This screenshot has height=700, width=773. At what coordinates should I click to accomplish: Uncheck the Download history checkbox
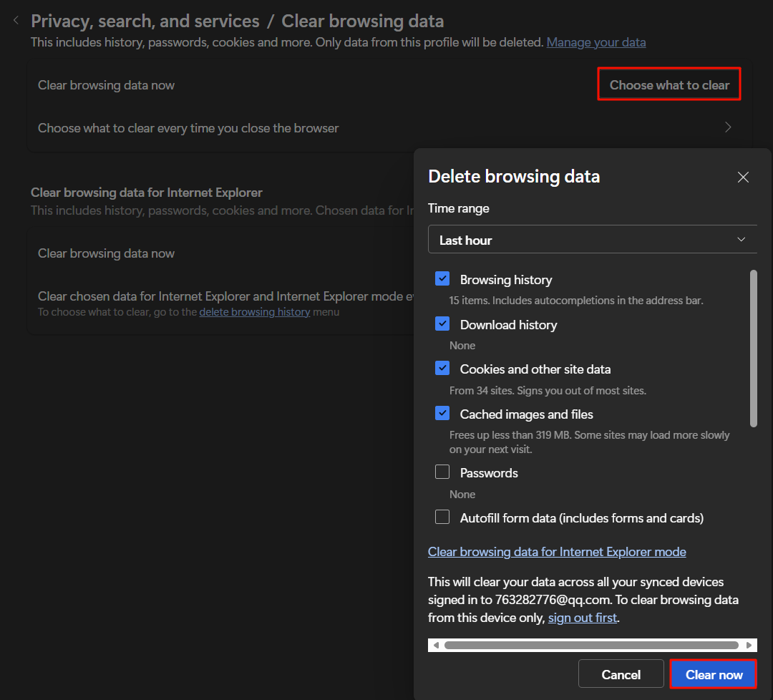442,324
